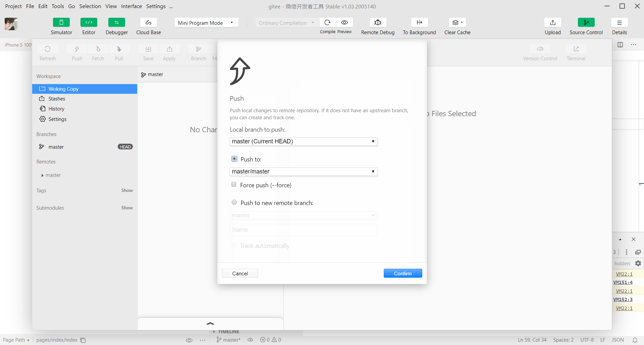The height and width of the screenshot is (345, 644).
Task: Click the Clear Cache icon
Action: click(458, 22)
